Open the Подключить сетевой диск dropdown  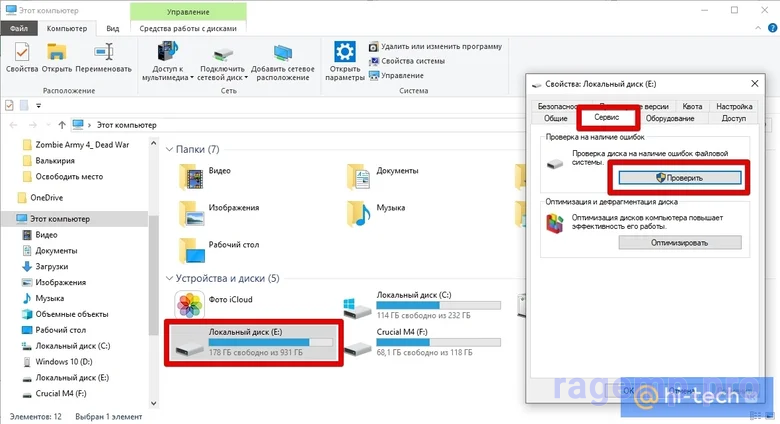(222, 76)
